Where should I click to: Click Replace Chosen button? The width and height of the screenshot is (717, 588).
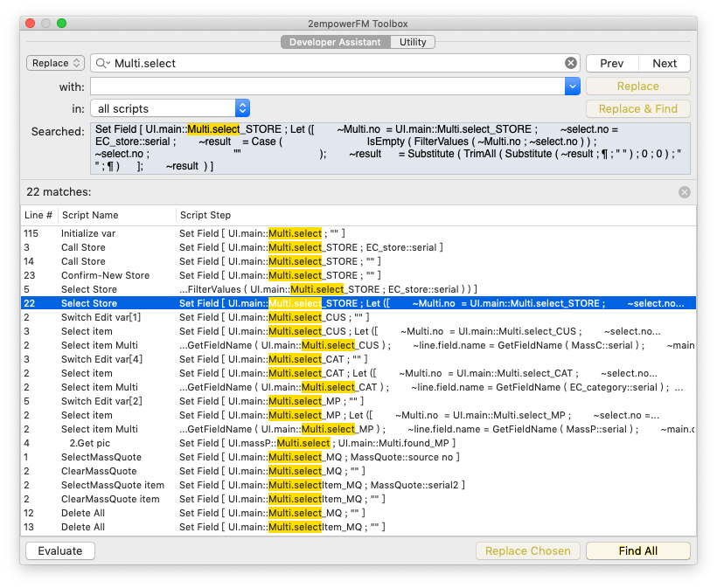[x=527, y=550]
